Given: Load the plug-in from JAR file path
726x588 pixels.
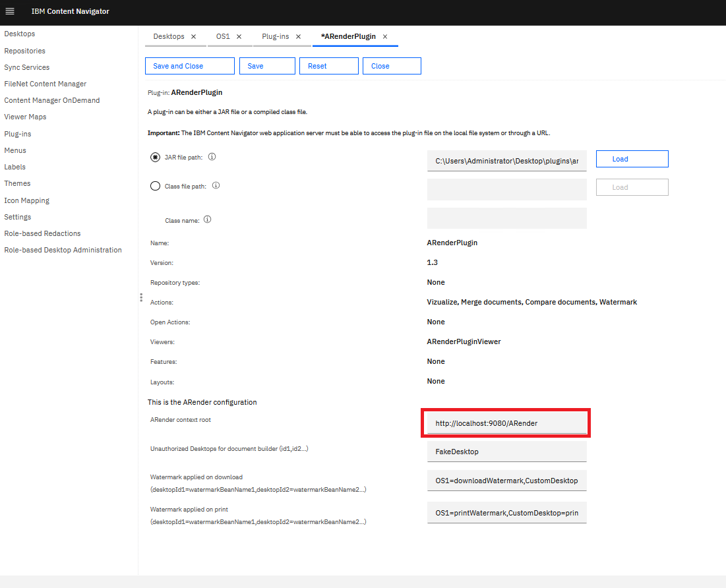Looking at the screenshot, I should pos(632,159).
